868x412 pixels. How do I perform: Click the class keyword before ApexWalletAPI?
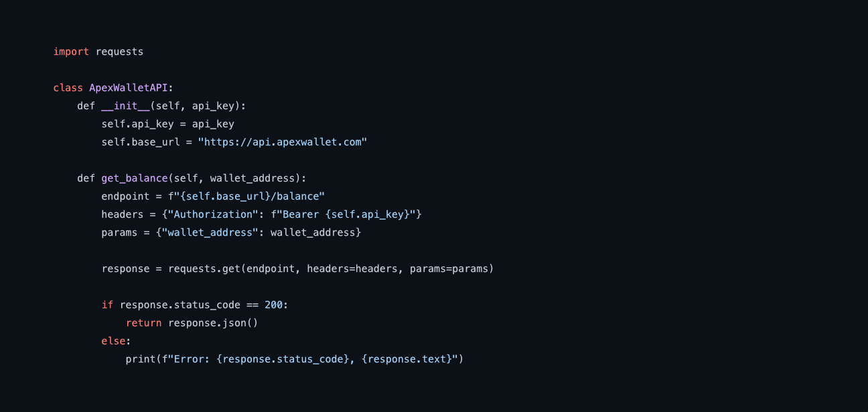click(x=68, y=88)
